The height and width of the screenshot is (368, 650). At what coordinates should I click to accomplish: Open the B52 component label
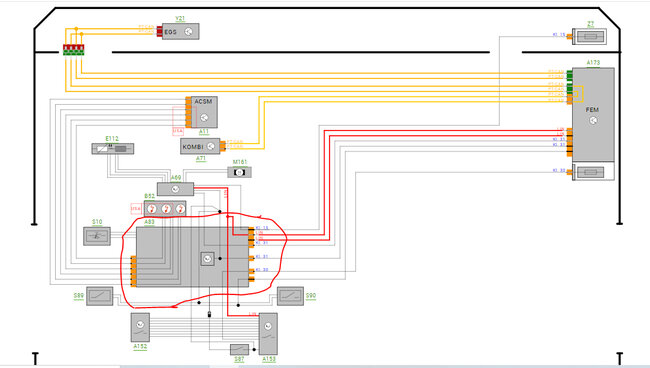pyautogui.click(x=149, y=196)
